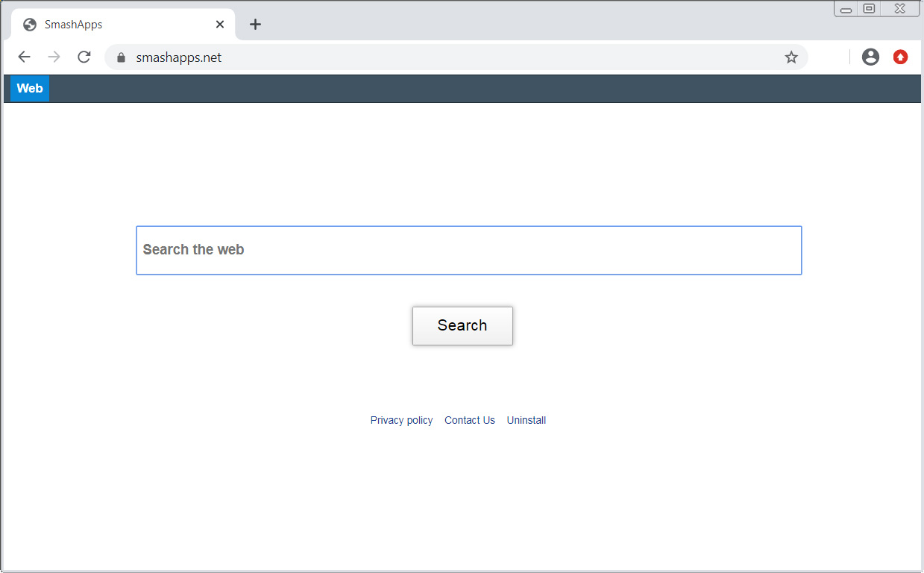Viewport: 924px width, 573px height.
Task: Open the user profile icon
Action: coord(870,57)
